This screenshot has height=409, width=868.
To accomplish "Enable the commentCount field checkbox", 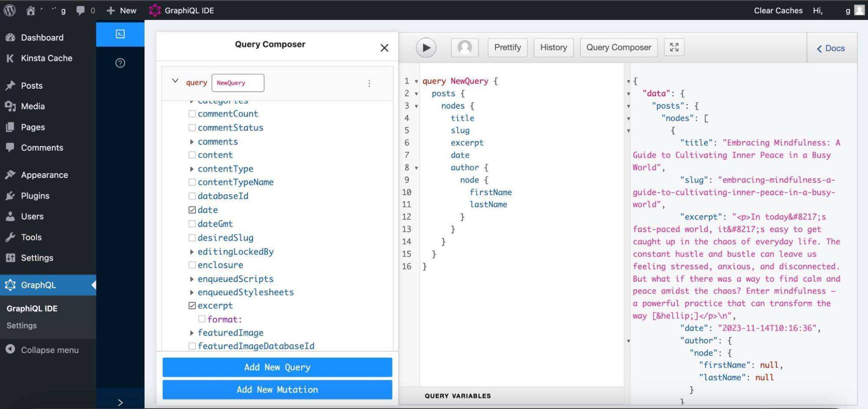I will [x=192, y=114].
